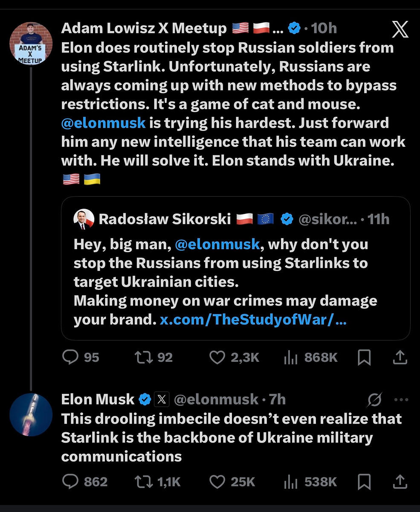Open the x.com/TheStudyofWar link
The image size is (420, 512).
point(253,320)
